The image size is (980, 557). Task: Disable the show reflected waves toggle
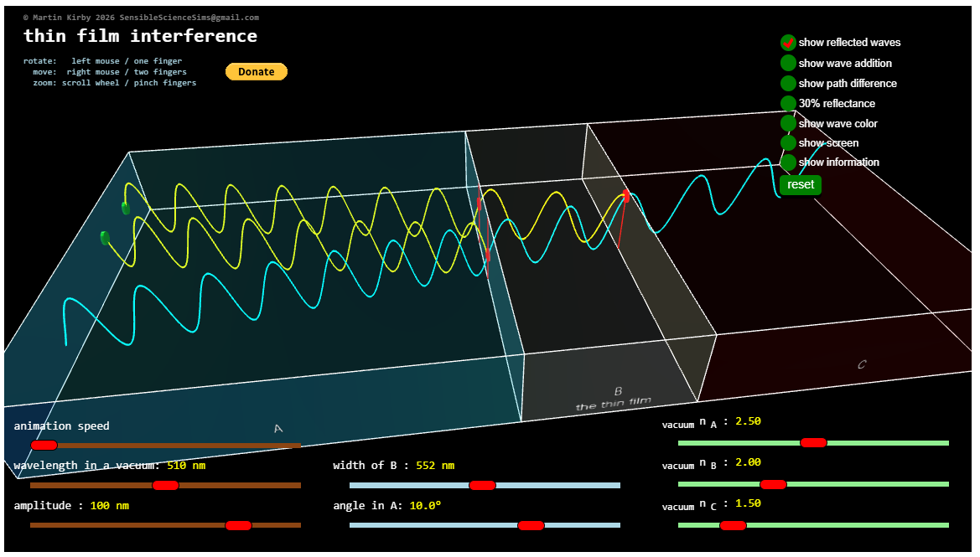[787, 42]
